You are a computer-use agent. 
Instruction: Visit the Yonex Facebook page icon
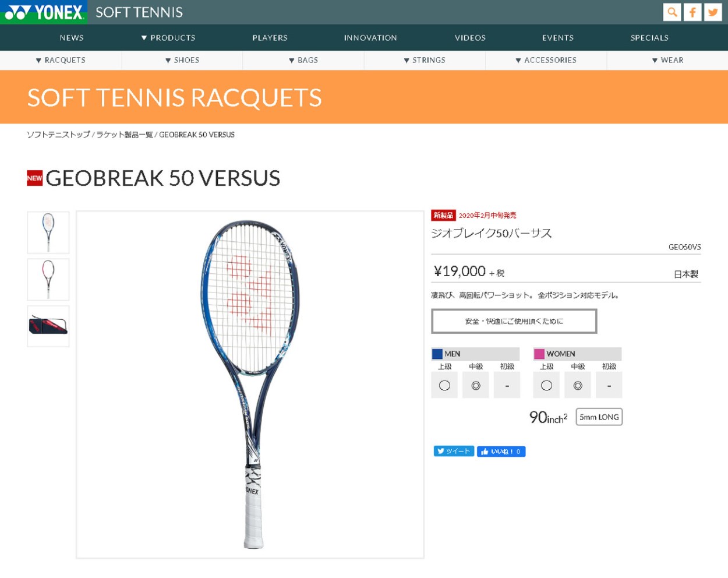[692, 12]
